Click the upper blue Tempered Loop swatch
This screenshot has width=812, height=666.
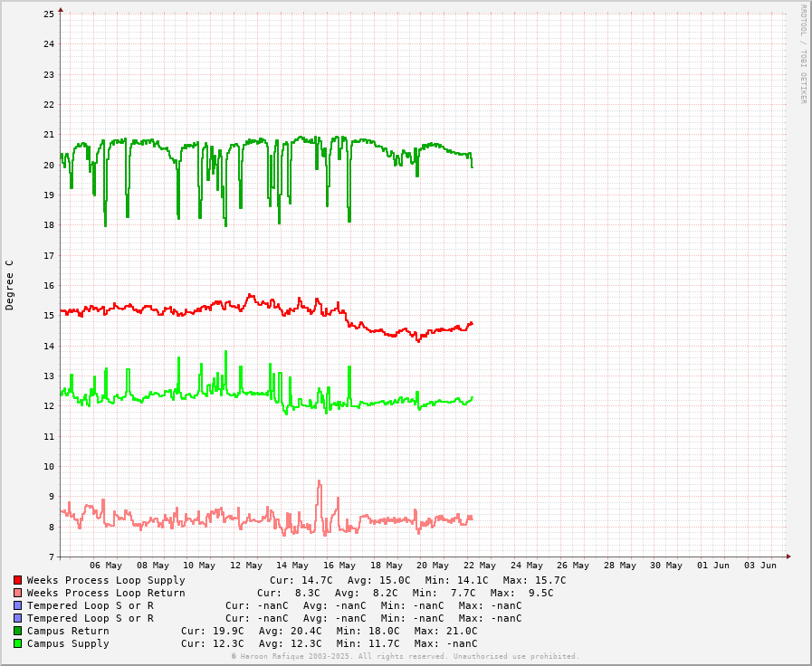pyautogui.click(x=17, y=605)
